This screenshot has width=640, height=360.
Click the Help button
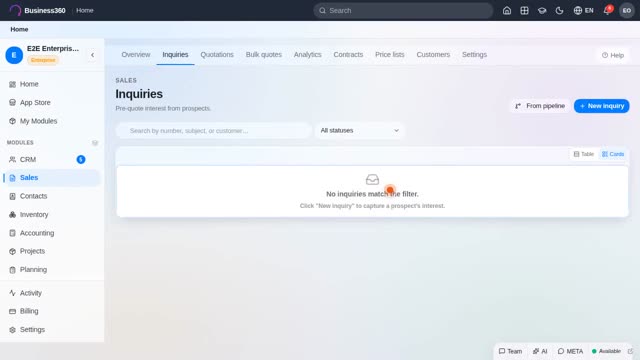click(x=613, y=55)
